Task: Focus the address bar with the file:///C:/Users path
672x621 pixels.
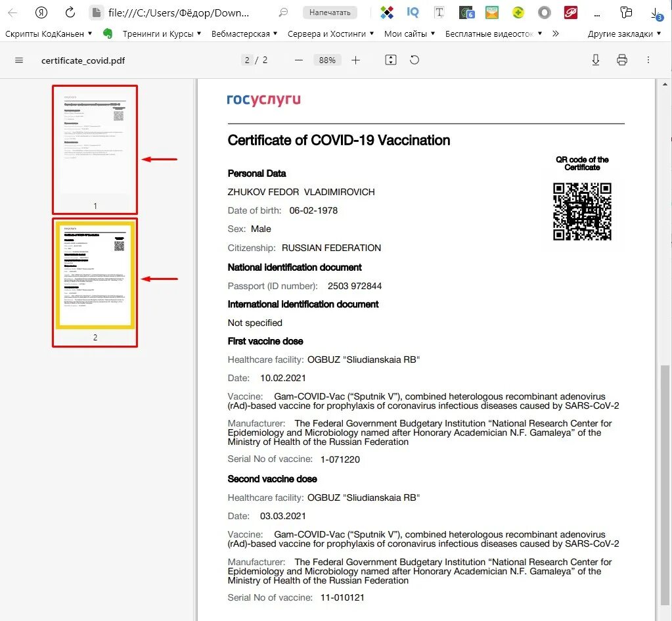Action: (x=178, y=13)
